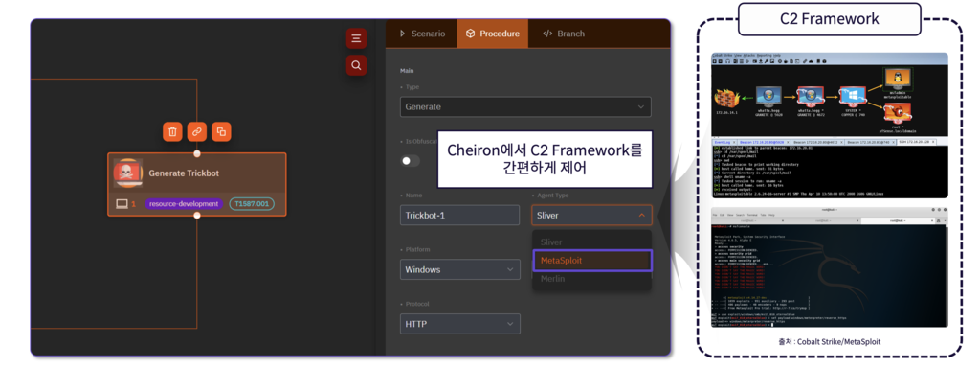
Task: Switch to the Branch tab
Action: (564, 34)
